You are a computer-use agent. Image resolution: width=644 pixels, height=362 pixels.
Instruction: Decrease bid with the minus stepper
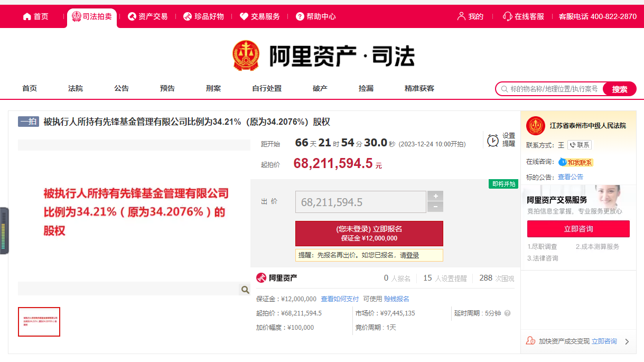[435, 207]
